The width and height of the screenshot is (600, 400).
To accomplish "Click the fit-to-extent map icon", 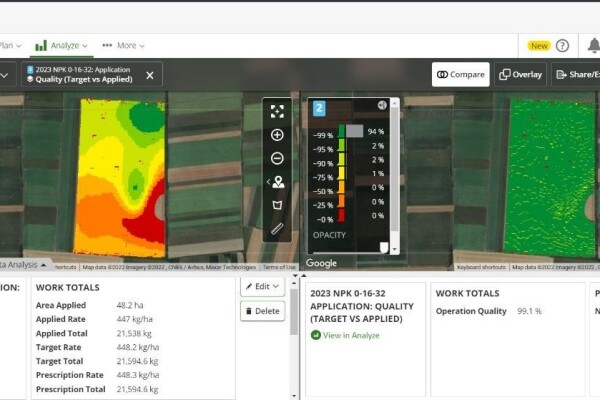I will 277,111.
